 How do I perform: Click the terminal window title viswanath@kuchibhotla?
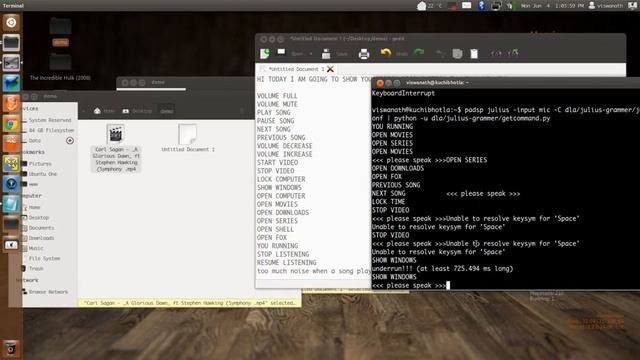click(x=437, y=83)
